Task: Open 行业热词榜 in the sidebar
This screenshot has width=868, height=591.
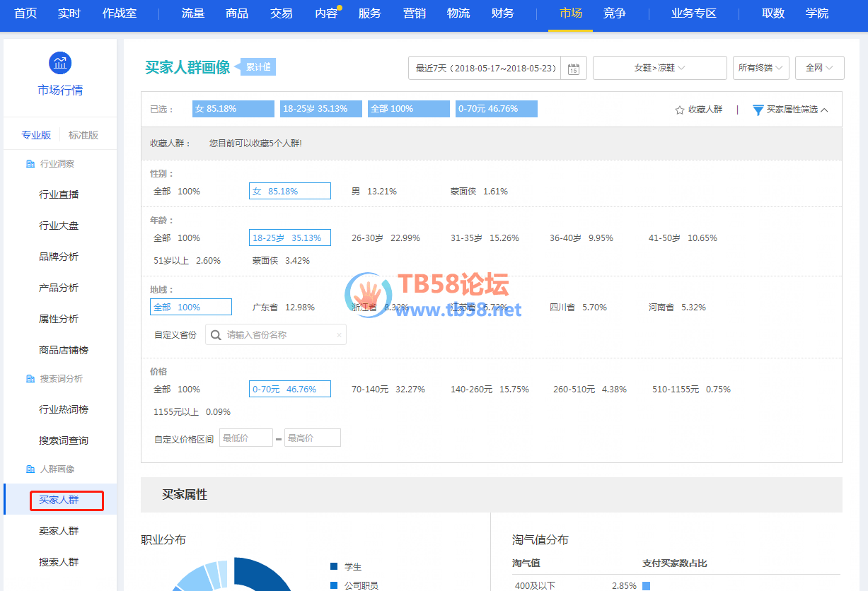Action: [x=64, y=409]
